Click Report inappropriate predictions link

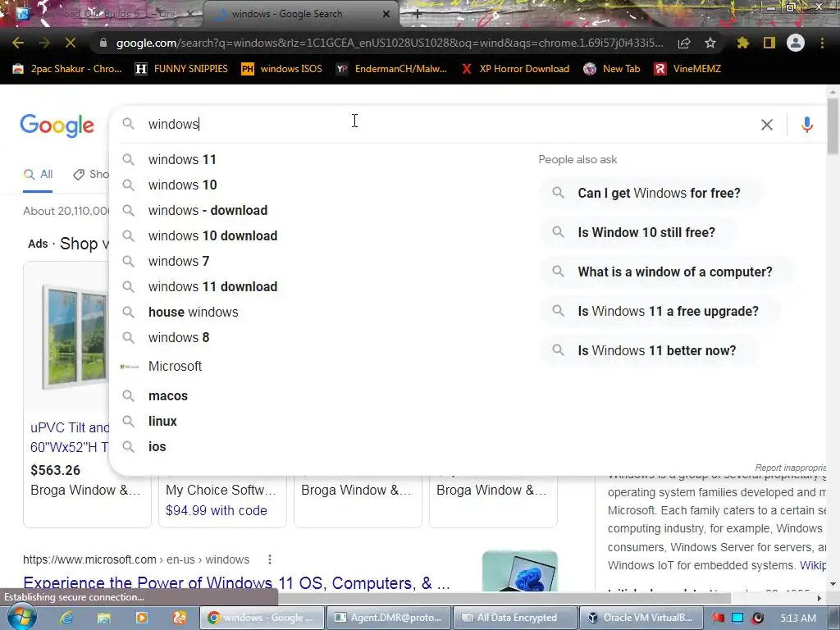[x=791, y=468]
